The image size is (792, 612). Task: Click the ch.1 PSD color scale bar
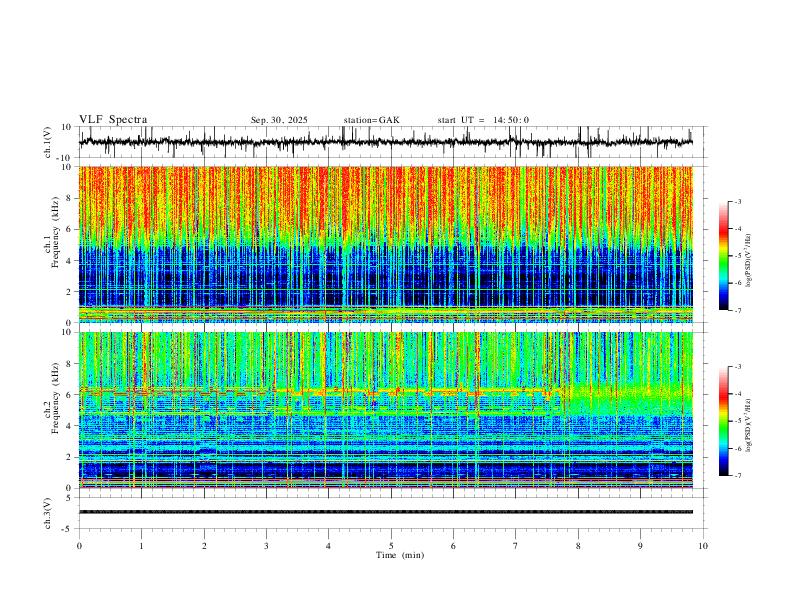point(724,256)
